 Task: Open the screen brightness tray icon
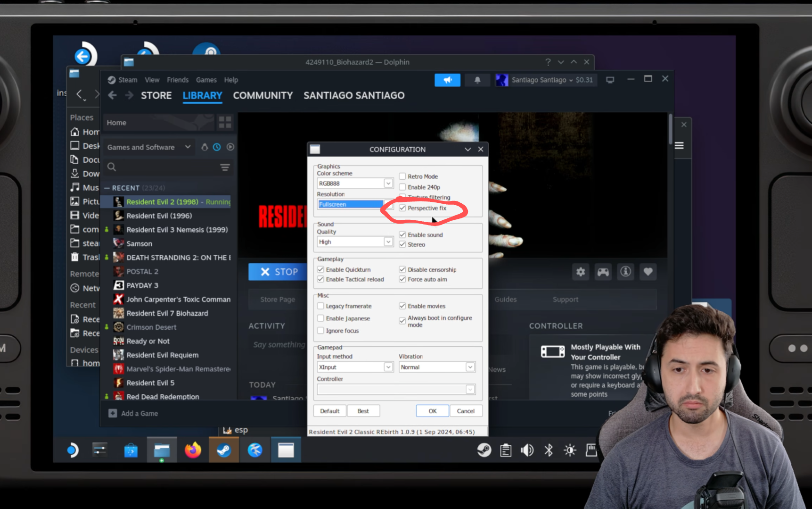[x=570, y=451]
